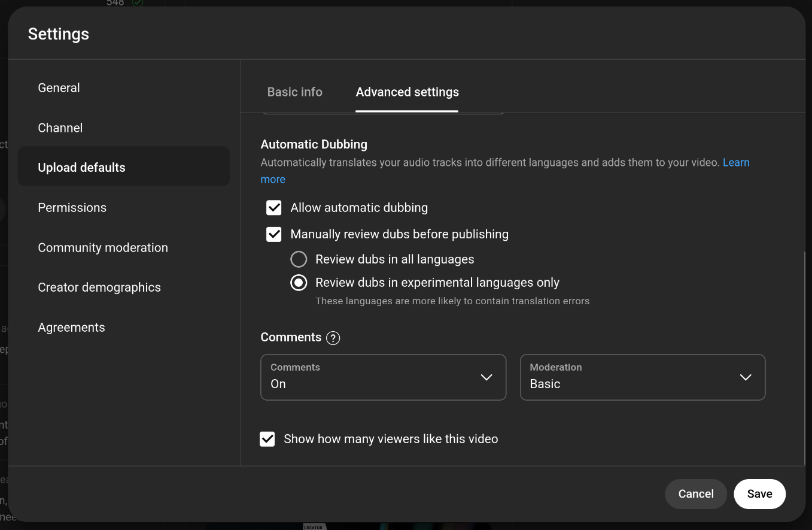Go to Creator demographics section
The width and height of the screenshot is (812, 530).
click(99, 287)
